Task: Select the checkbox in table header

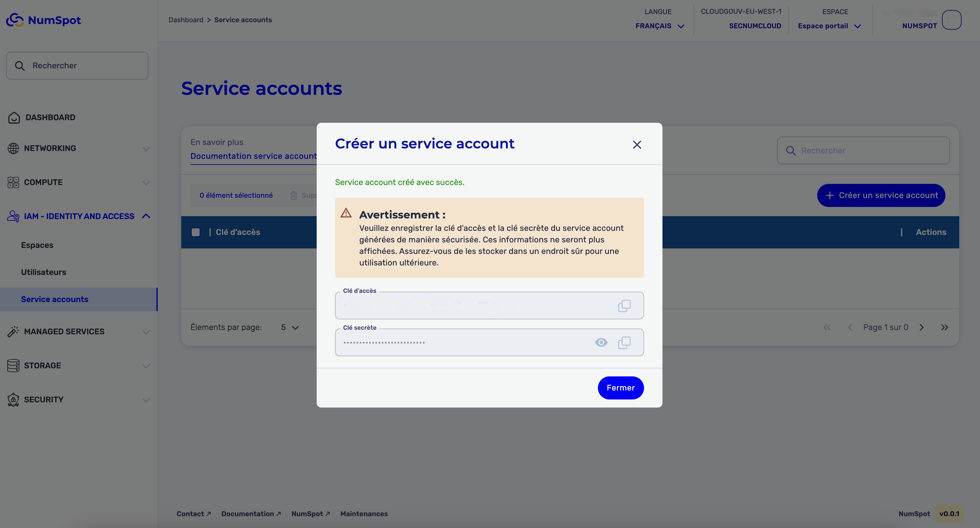Action: [195, 232]
